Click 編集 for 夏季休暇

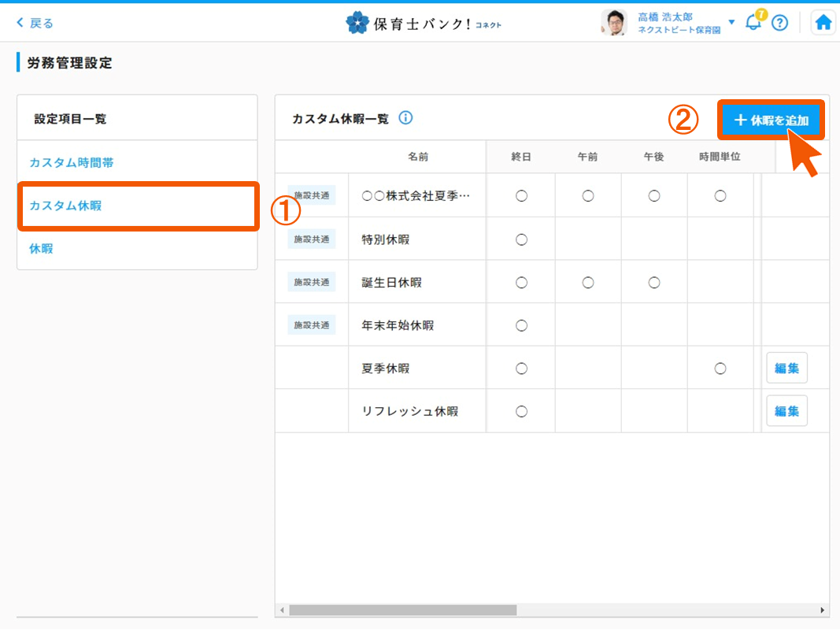tap(786, 368)
